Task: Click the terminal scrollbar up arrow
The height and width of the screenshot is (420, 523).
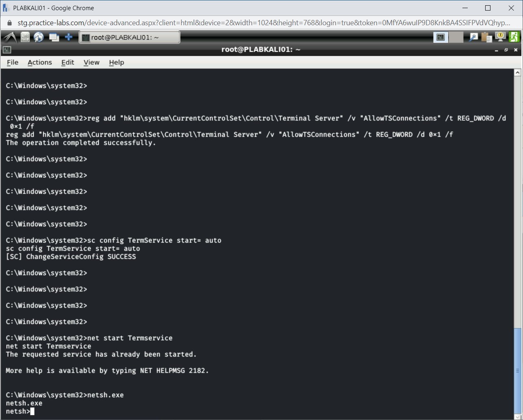Action: [517, 73]
